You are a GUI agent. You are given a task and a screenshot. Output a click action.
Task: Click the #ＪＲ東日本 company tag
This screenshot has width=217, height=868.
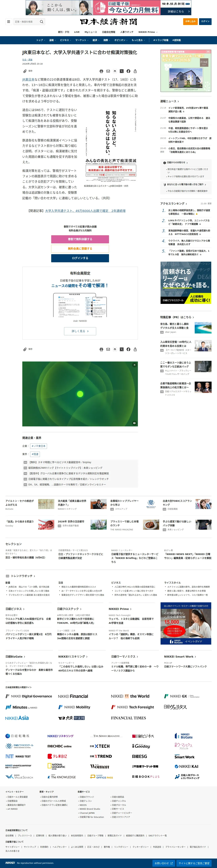tap(38, 446)
